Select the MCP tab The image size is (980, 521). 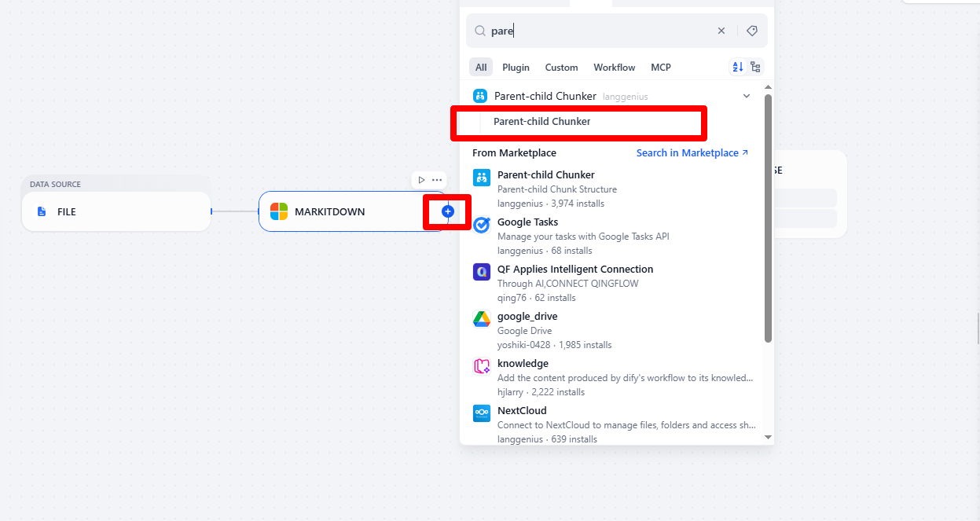pyautogui.click(x=660, y=68)
